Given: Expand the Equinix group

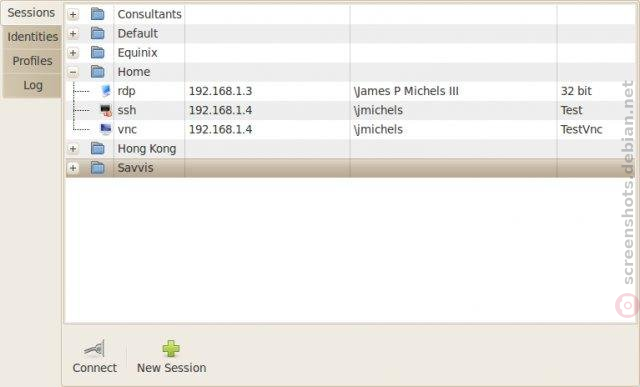Looking at the screenshot, I should click(73, 53).
